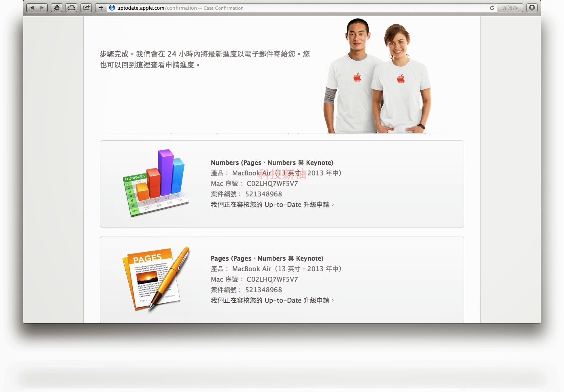Click the Numbers app icon

click(x=156, y=183)
